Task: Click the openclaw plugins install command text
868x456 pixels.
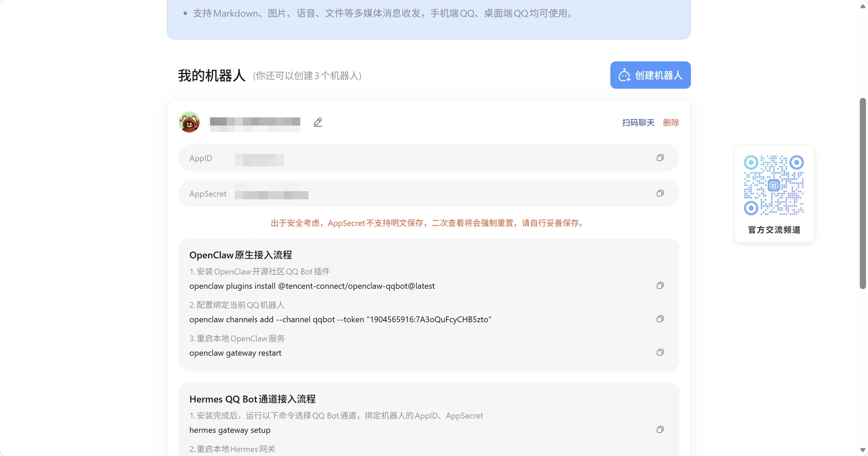Action: [x=312, y=286]
